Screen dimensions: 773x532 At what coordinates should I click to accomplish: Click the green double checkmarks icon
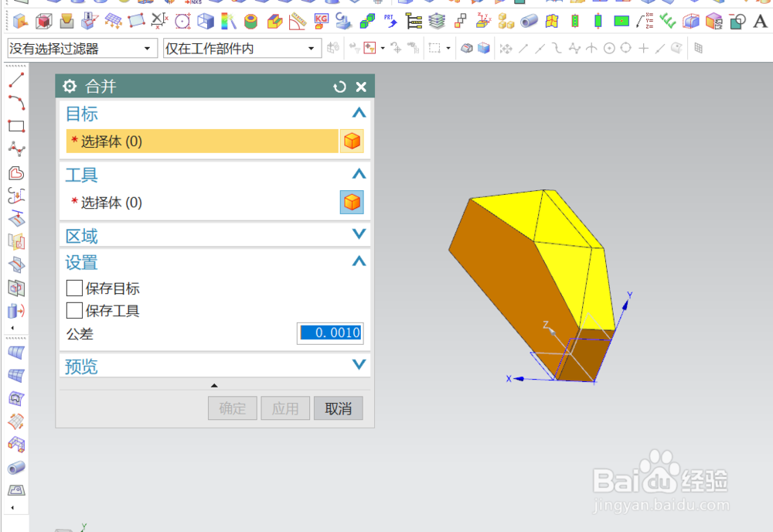click(668, 21)
